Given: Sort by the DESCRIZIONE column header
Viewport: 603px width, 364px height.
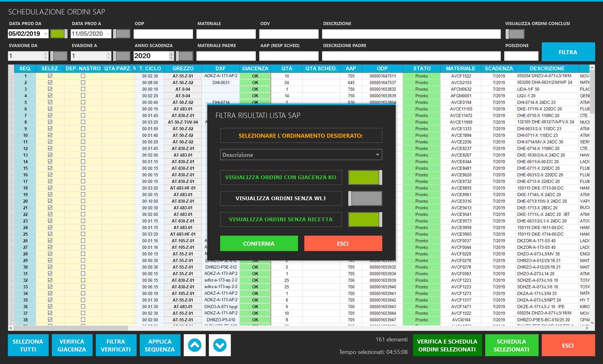Looking at the screenshot, I should click(547, 68).
